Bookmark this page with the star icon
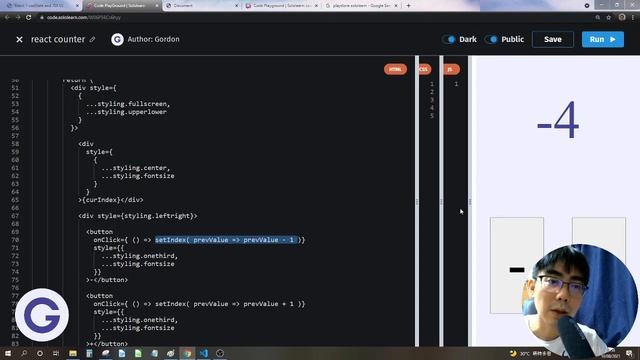 609,18
